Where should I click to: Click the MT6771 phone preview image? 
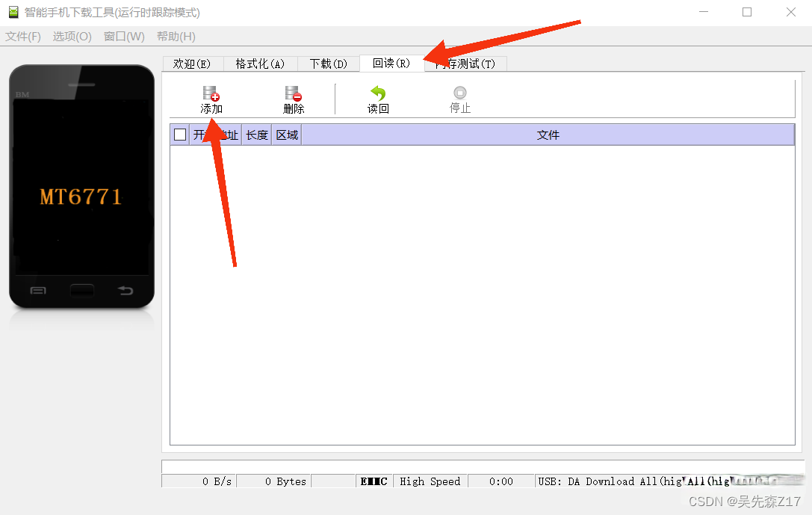point(81,194)
